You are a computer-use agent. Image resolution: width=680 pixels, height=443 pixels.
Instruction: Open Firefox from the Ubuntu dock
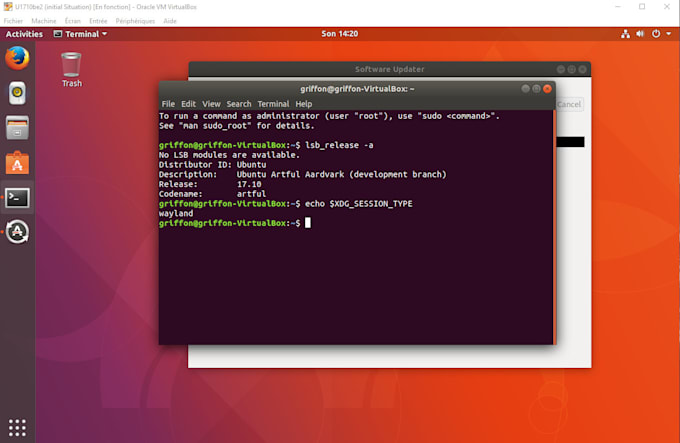17,58
